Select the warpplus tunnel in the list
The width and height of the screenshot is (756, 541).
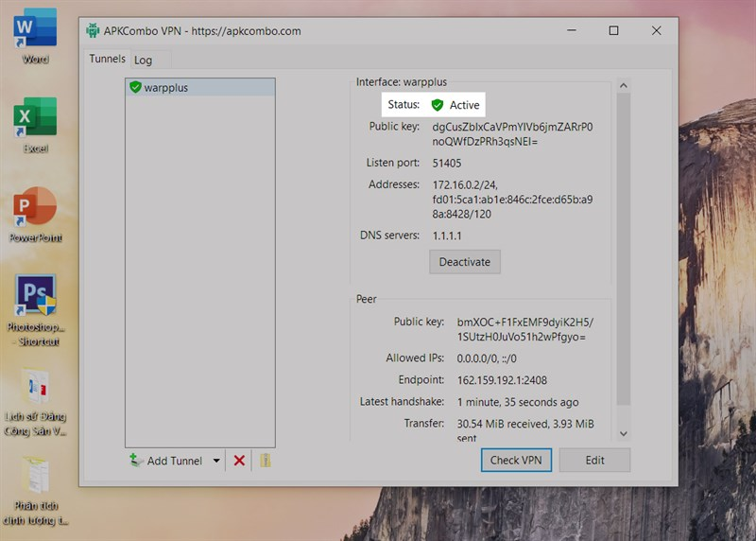[200, 87]
